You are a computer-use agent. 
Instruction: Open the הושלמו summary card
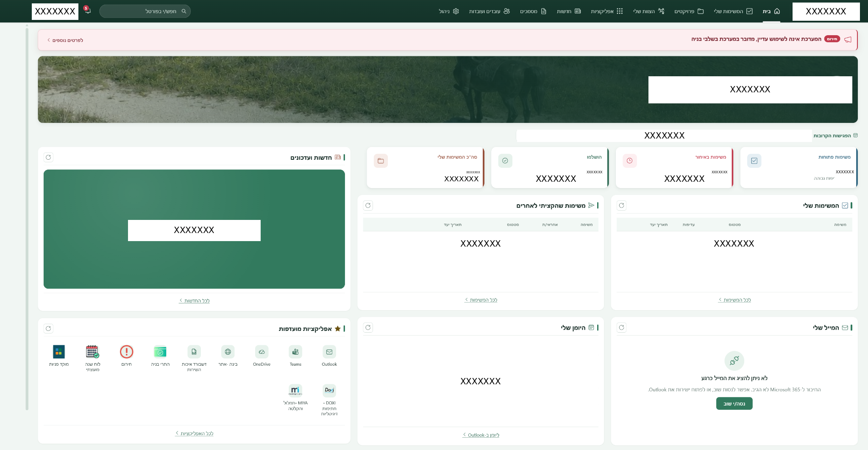click(550, 167)
